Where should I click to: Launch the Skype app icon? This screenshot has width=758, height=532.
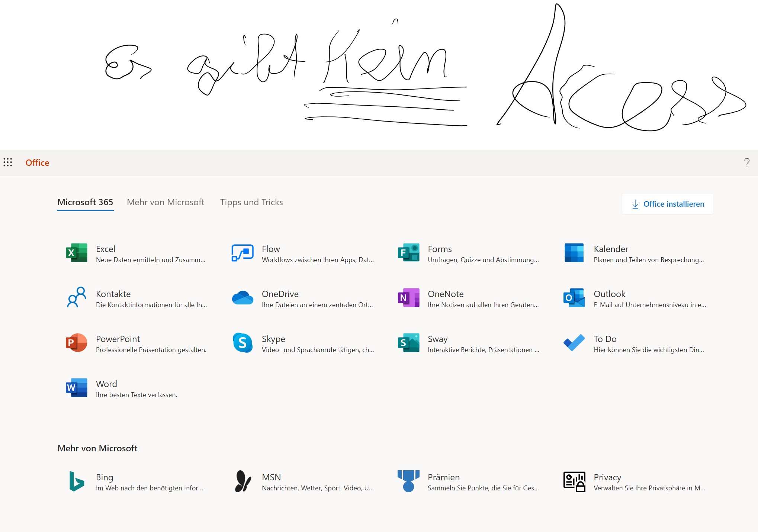coord(243,343)
